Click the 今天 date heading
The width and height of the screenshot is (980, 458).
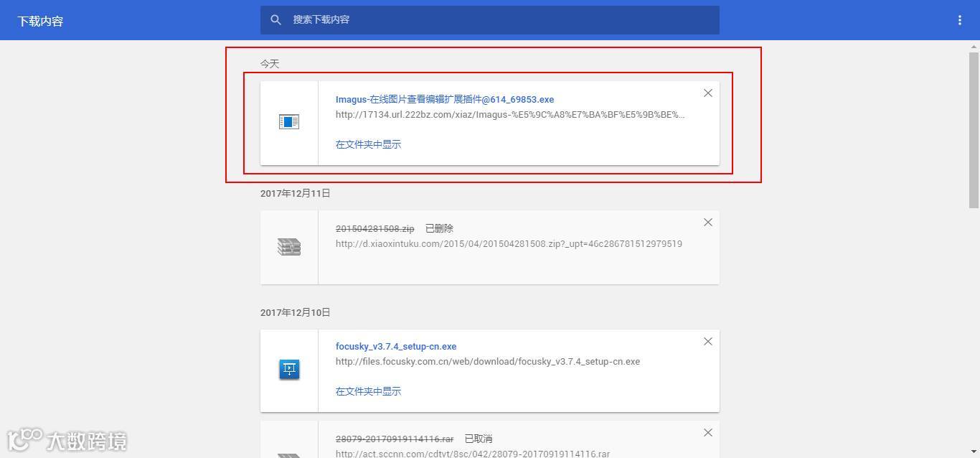pos(270,64)
